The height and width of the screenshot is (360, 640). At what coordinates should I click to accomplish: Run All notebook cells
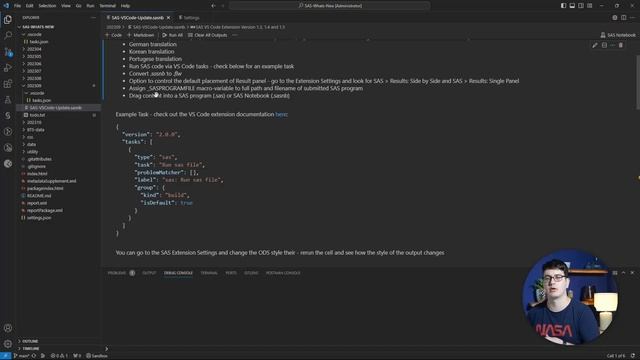(x=173, y=35)
